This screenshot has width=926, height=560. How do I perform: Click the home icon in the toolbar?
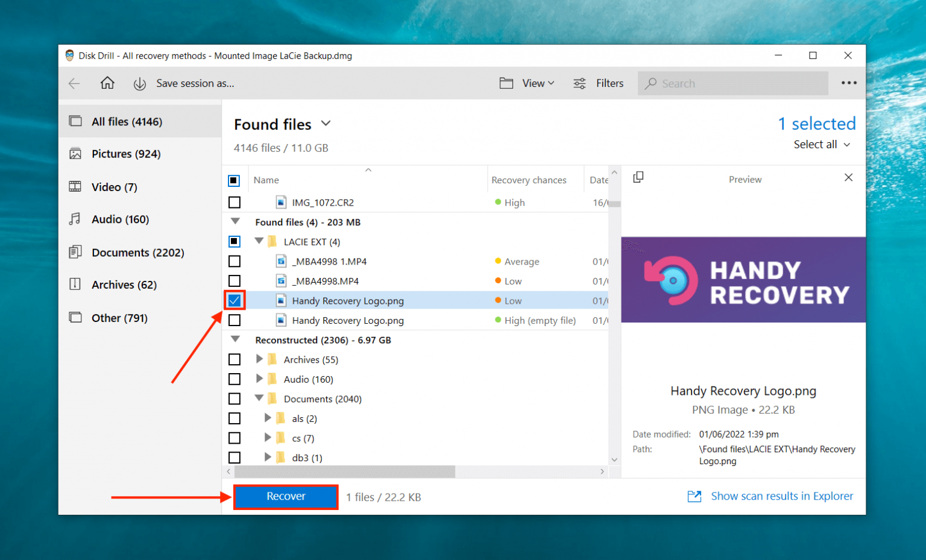[107, 83]
